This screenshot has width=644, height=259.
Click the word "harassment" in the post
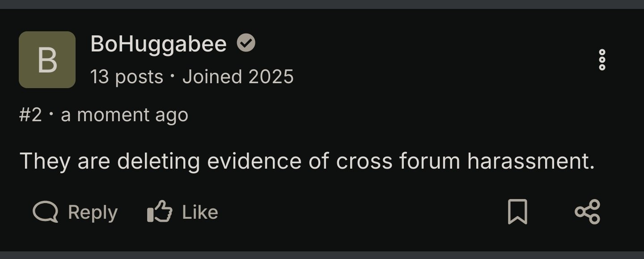coord(531,161)
